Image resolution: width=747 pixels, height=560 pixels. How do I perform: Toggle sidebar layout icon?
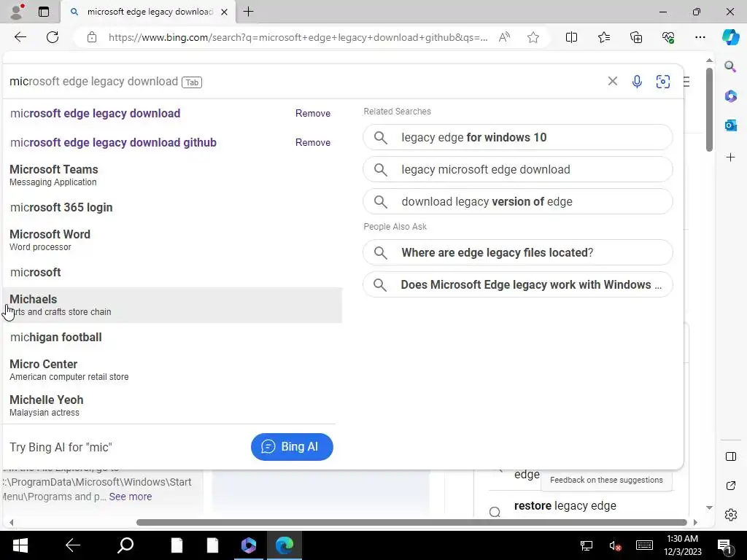(x=730, y=456)
